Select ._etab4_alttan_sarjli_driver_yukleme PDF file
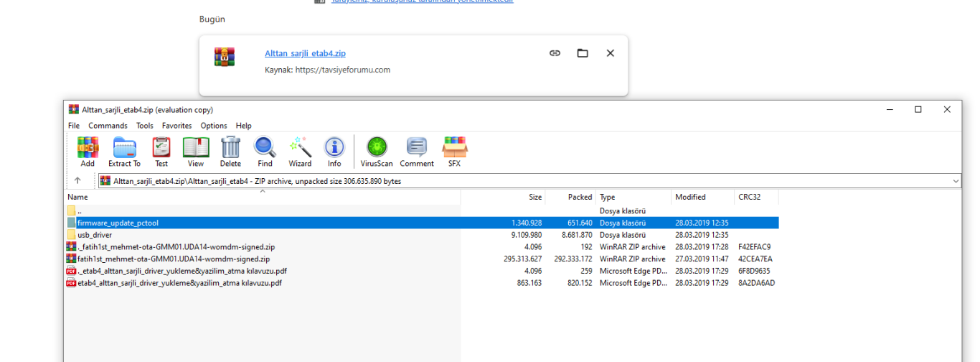Viewport: 980px width, 362px height. click(x=183, y=271)
